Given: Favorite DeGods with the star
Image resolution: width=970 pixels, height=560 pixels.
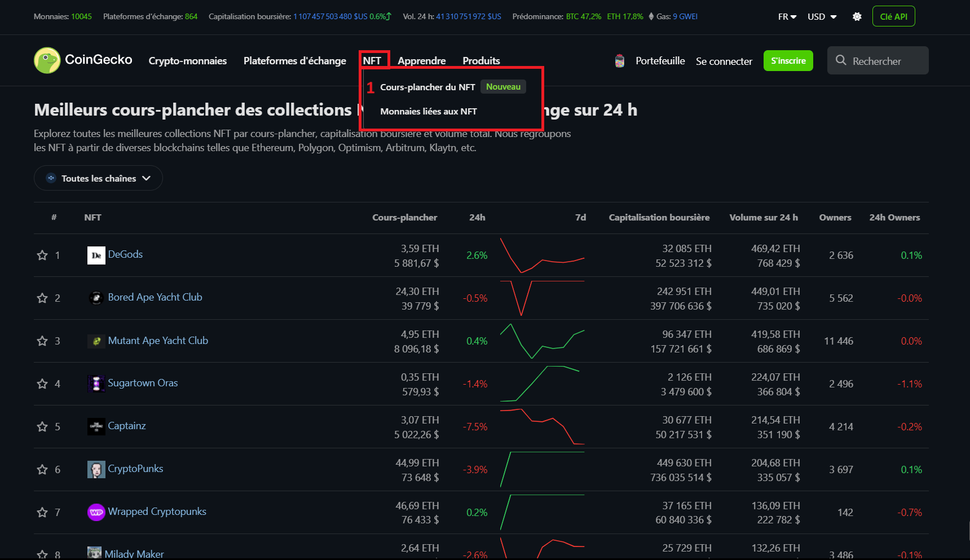Looking at the screenshot, I should pyautogui.click(x=42, y=255).
